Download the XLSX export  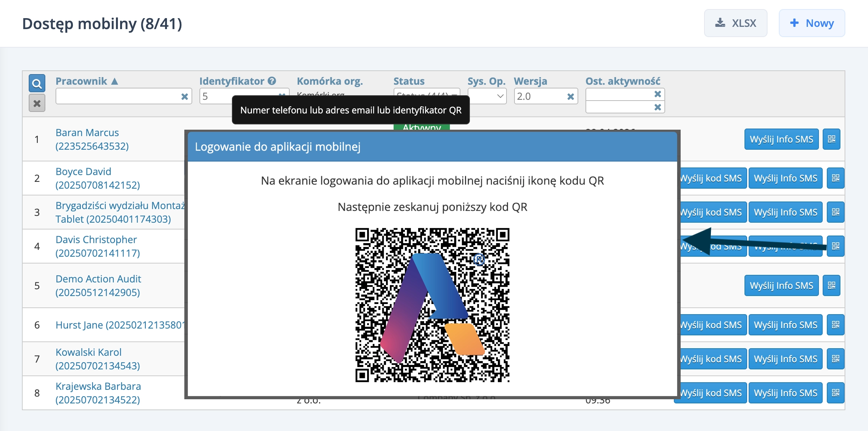click(735, 23)
